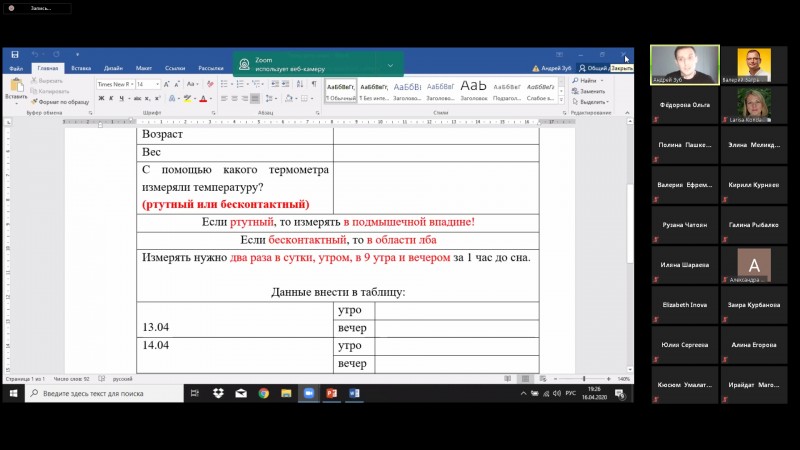The image size is (800, 450).
Task: Switch to Вставка tab
Action: pos(81,68)
